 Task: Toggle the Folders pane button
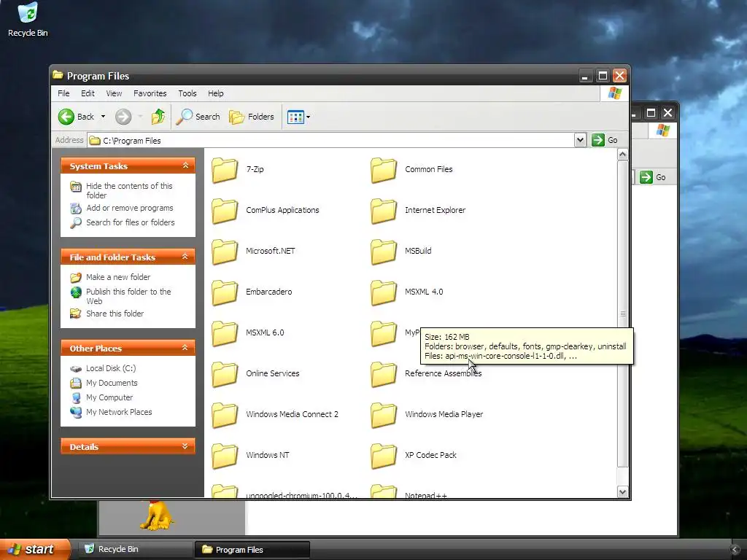[252, 117]
